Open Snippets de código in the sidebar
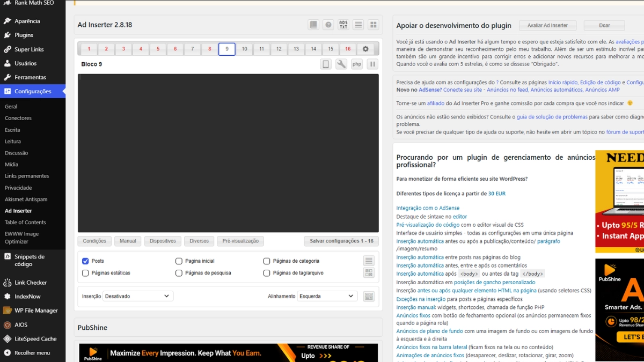 (x=30, y=260)
